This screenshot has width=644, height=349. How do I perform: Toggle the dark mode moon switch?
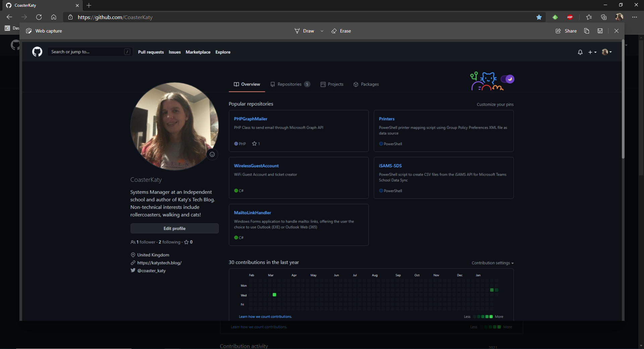507,79
